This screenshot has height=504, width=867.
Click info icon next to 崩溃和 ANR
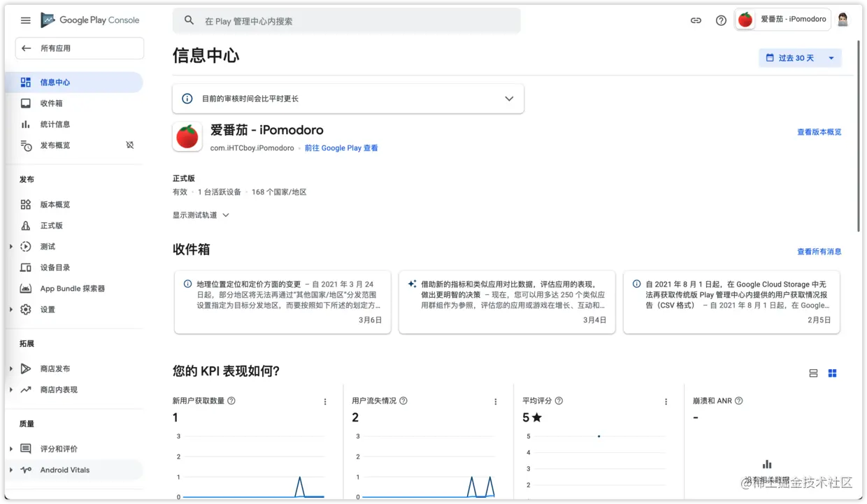tap(739, 401)
